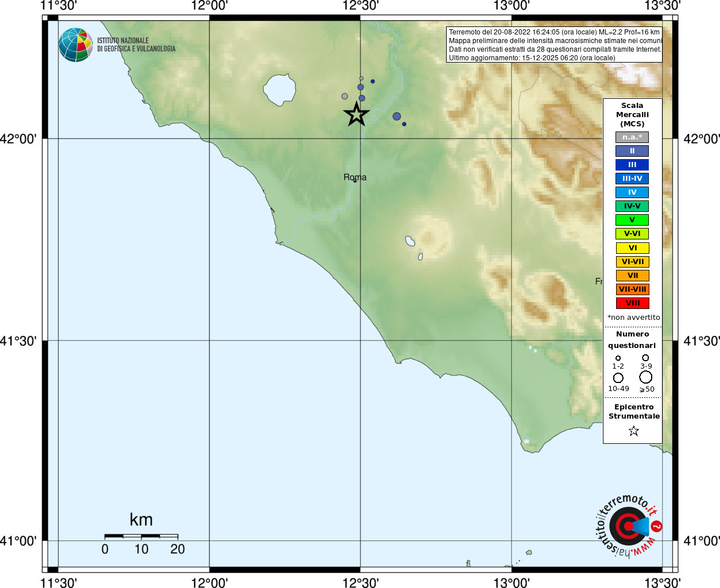Click the 'Dati non verificati' info line
720x588 pixels.
pyautogui.click(x=555, y=49)
